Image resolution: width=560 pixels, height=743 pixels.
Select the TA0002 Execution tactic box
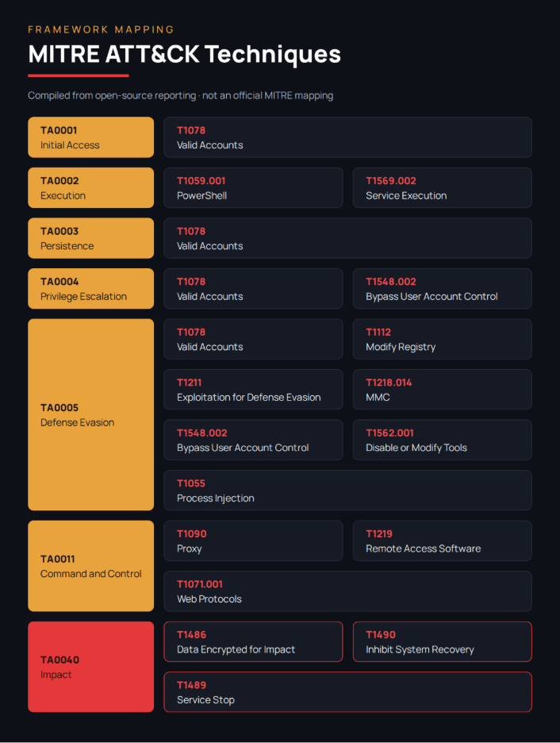[91, 187]
